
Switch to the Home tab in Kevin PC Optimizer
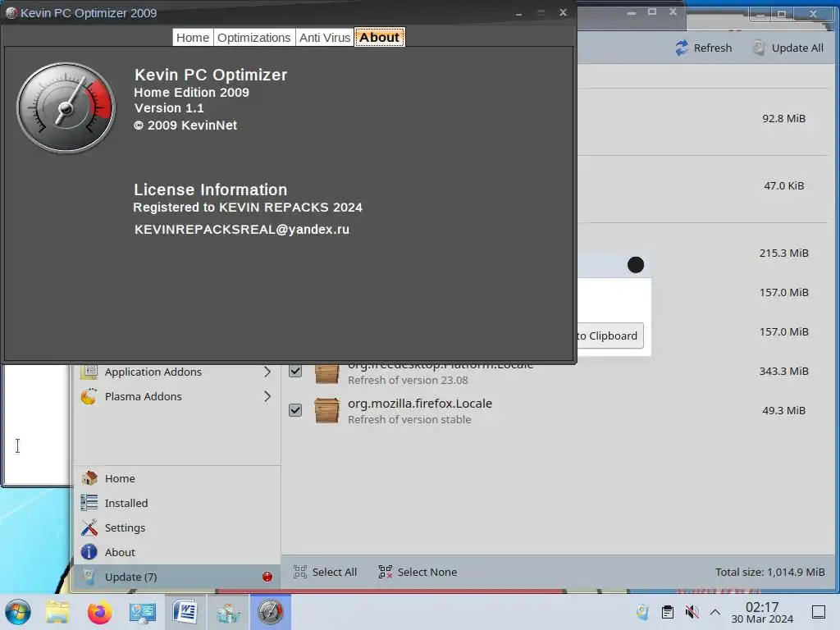[x=193, y=38]
